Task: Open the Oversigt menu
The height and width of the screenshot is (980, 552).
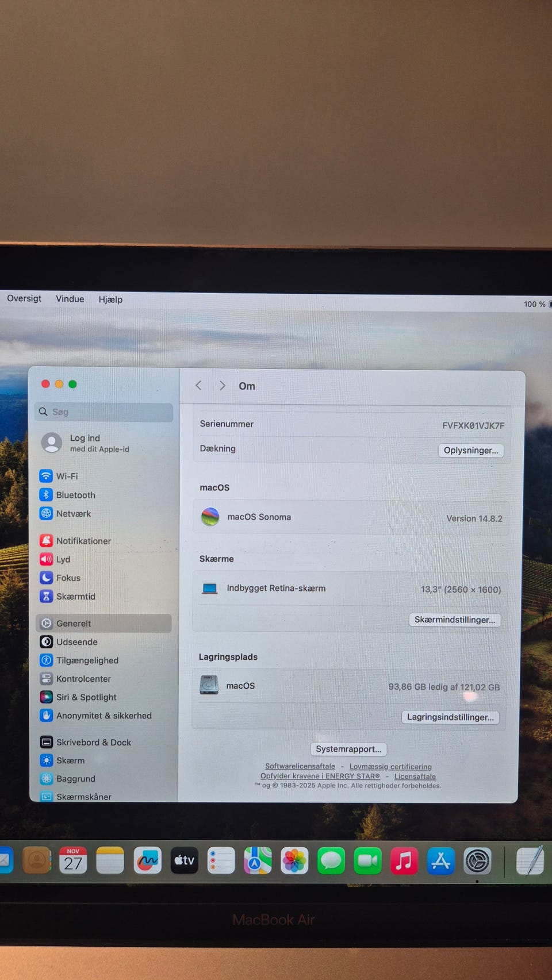Action: click(x=24, y=298)
